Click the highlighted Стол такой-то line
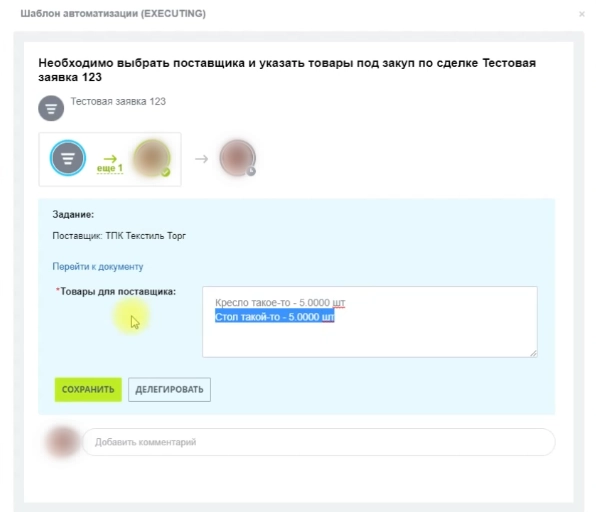 274,317
